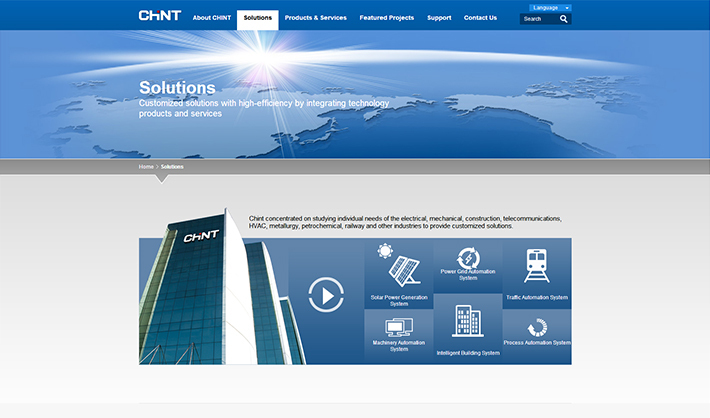Click the Home breadcrumb link
710x418 pixels.
[146, 166]
